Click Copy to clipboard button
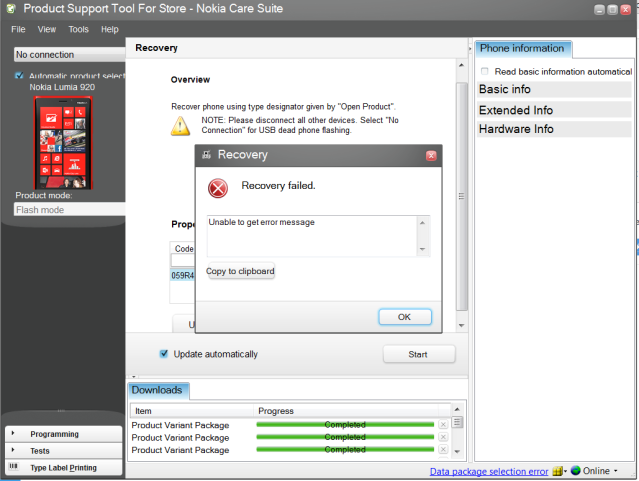 click(241, 271)
